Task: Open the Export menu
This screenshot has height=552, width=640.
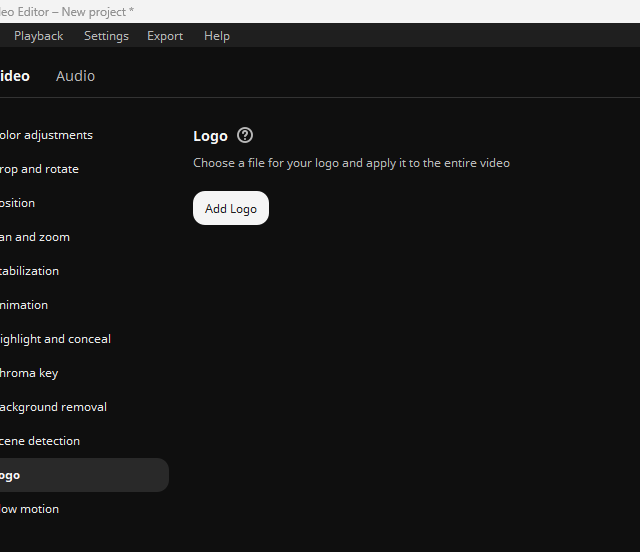Action: coord(165,35)
